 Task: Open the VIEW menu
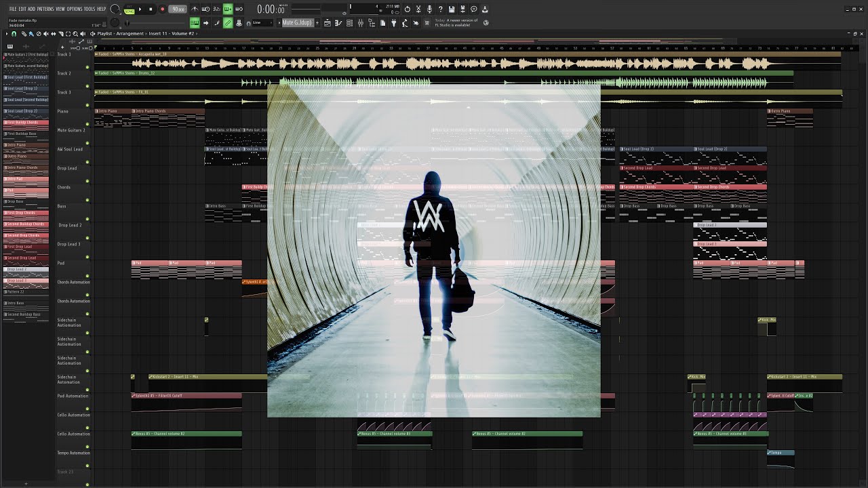(x=60, y=9)
